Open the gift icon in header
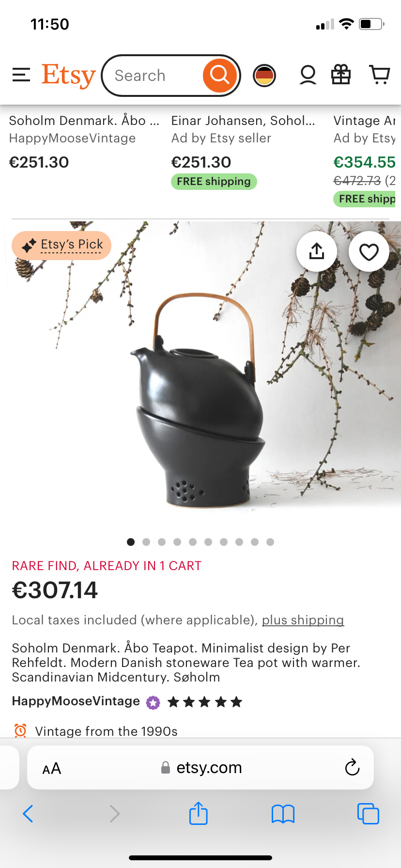Image resolution: width=401 pixels, height=868 pixels. (341, 75)
